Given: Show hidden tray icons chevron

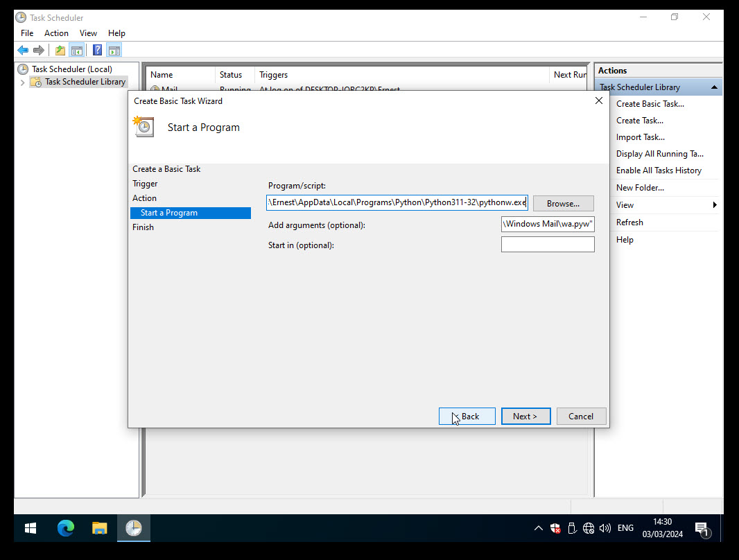Looking at the screenshot, I should pyautogui.click(x=538, y=528).
